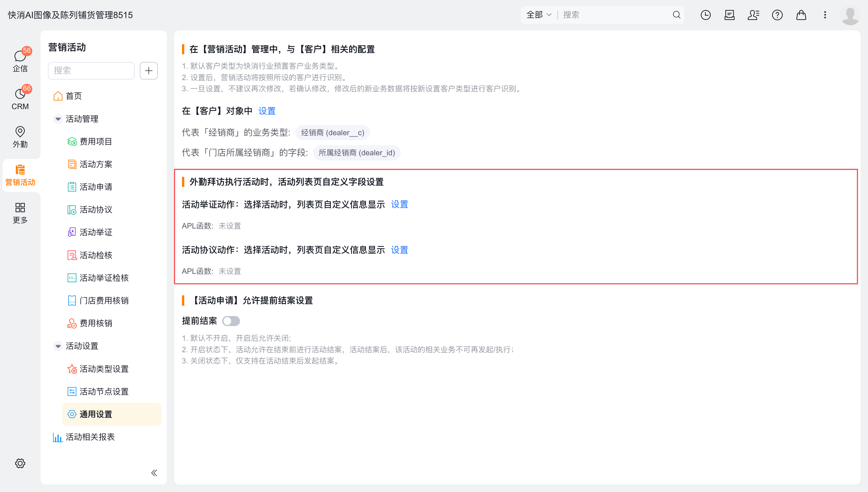
Task: Collapse sidebar with double chevron icon
Action: [x=154, y=473]
